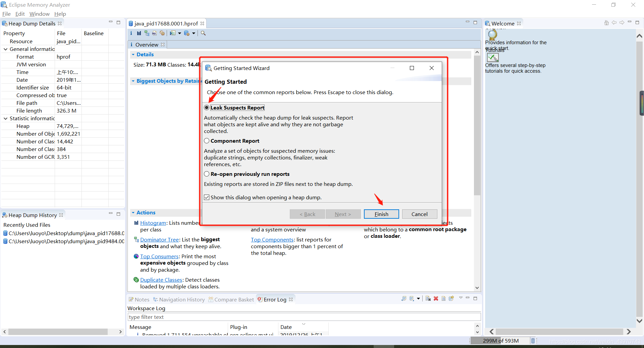Switch to Compare Basket tab
Image resolution: width=644 pixels, height=348 pixels.
[231, 299]
